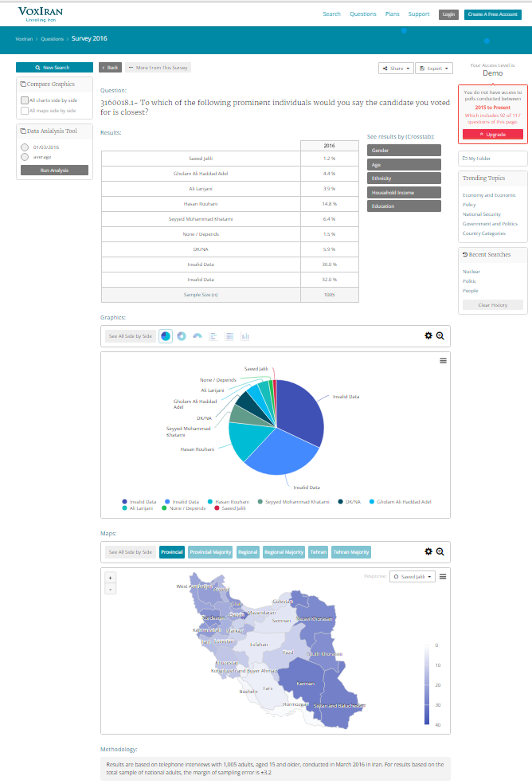Click Run Analysis button
The width and height of the screenshot is (532, 784).
coord(54,171)
